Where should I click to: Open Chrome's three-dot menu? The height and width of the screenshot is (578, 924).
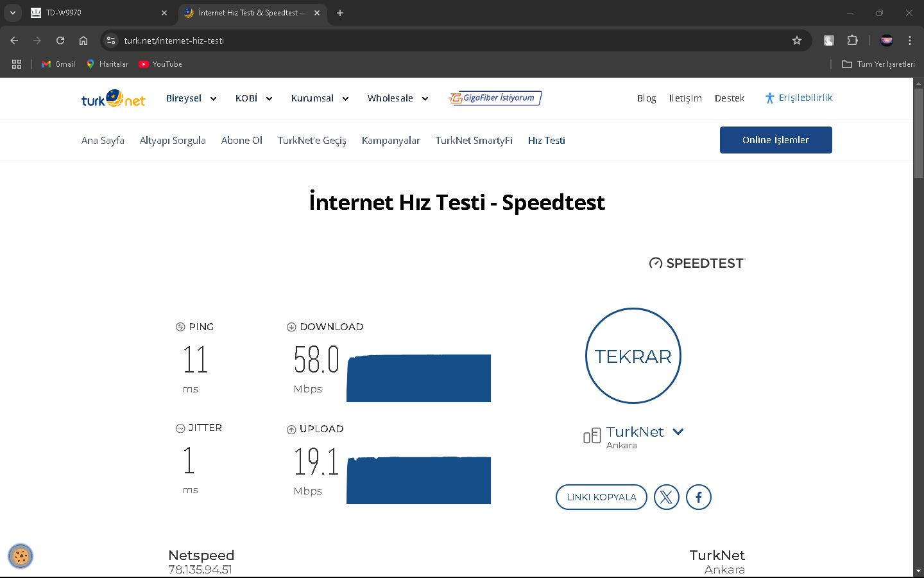[x=910, y=40]
